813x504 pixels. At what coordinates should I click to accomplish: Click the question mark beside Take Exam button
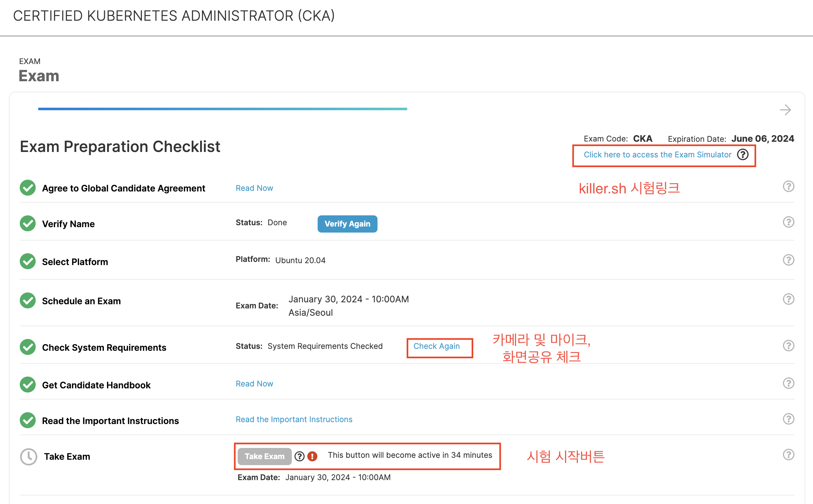[x=300, y=456]
